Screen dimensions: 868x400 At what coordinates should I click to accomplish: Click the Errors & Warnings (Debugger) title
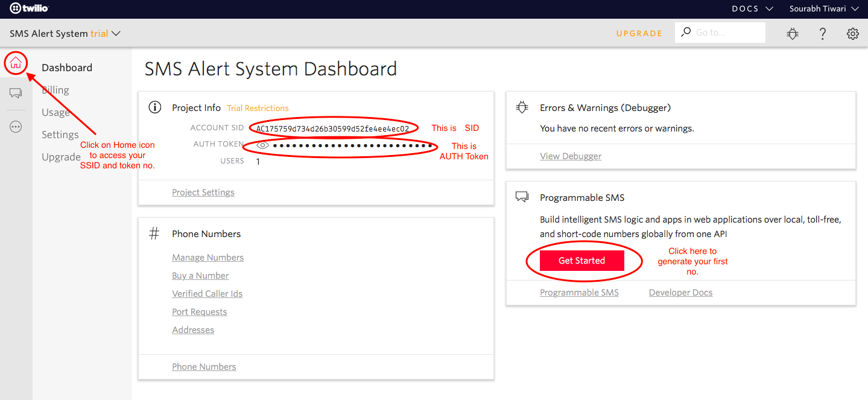coord(606,107)
